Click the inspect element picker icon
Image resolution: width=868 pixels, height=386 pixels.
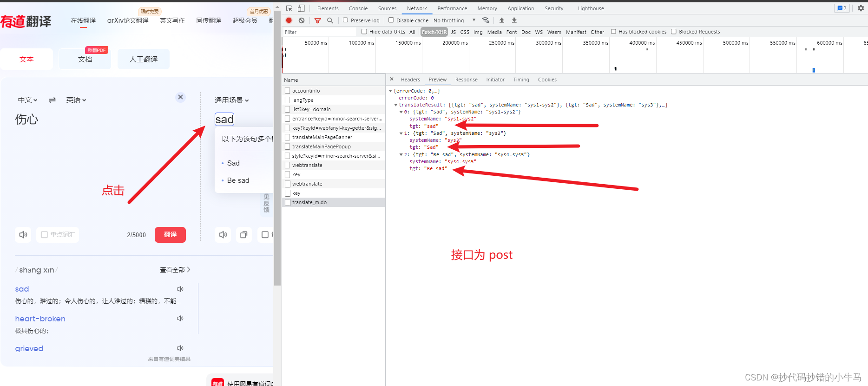(289, 8)
